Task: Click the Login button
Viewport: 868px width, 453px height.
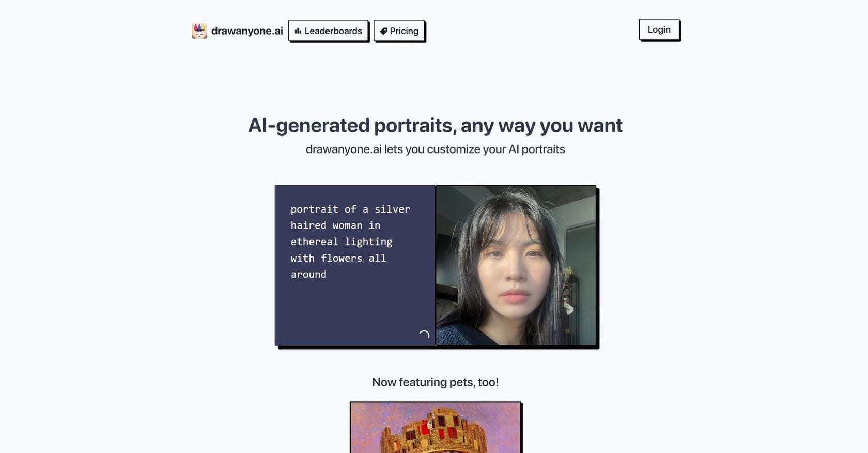Action: tap(659, 29)
